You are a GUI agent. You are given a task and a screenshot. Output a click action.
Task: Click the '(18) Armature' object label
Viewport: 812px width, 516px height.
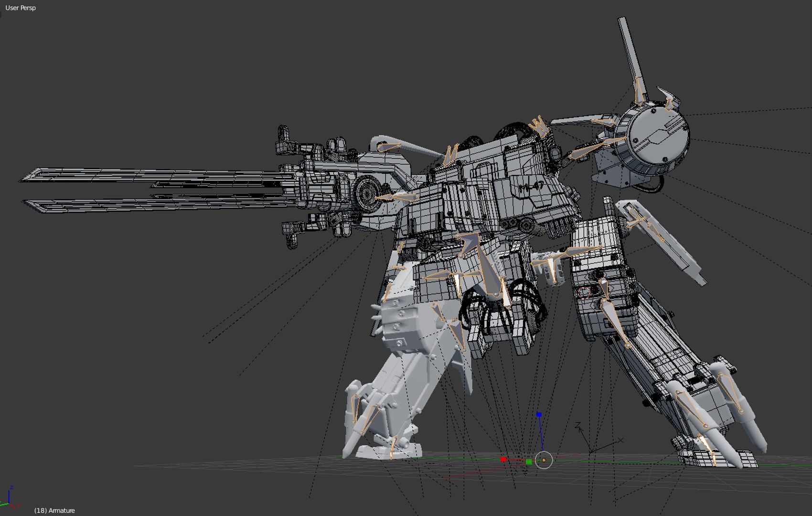coord(54,510)
